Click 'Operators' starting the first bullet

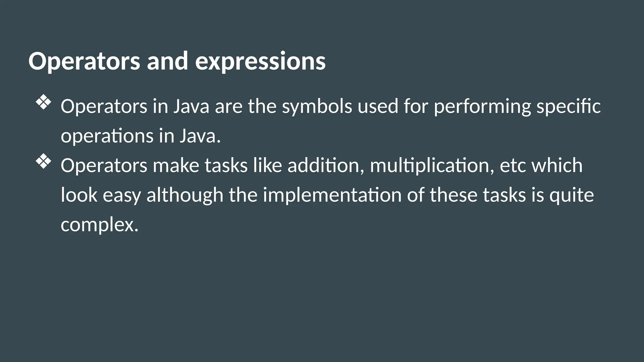[x=104, y=106]
